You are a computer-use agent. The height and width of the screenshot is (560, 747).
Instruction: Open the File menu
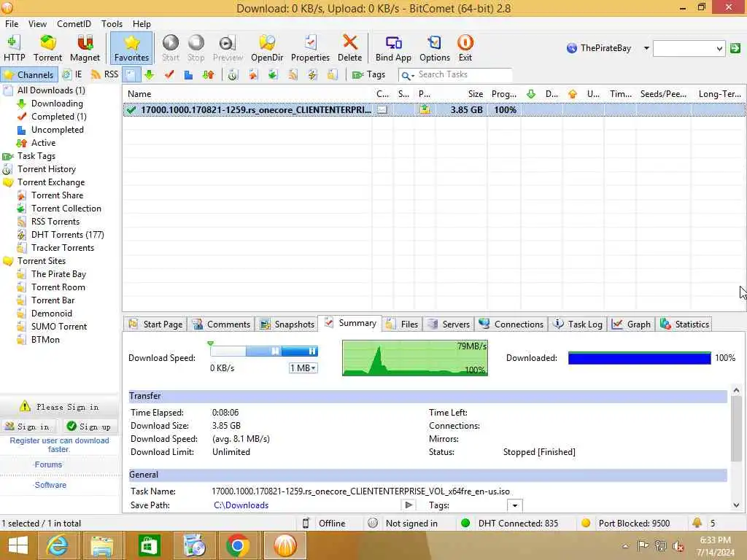(x=12, y=24)
